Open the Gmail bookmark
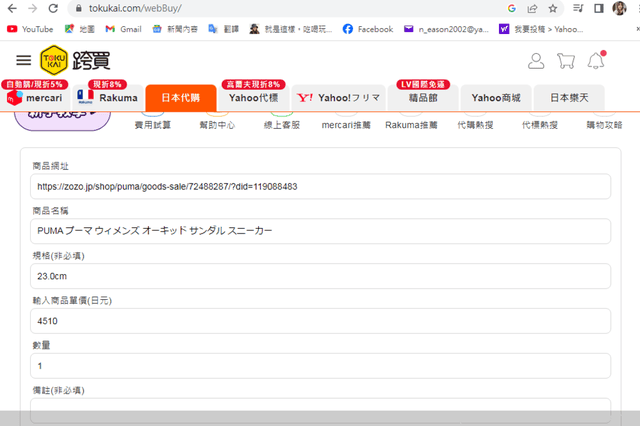The height and width of the screenshot is (426, 640). pyautogui.click(x=123, y=29)
